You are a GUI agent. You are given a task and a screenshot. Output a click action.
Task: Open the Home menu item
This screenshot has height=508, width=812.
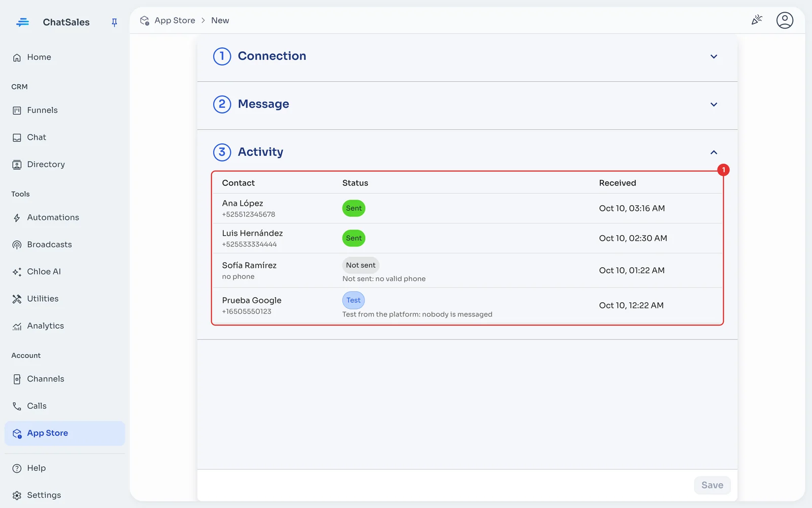point(64,57)
